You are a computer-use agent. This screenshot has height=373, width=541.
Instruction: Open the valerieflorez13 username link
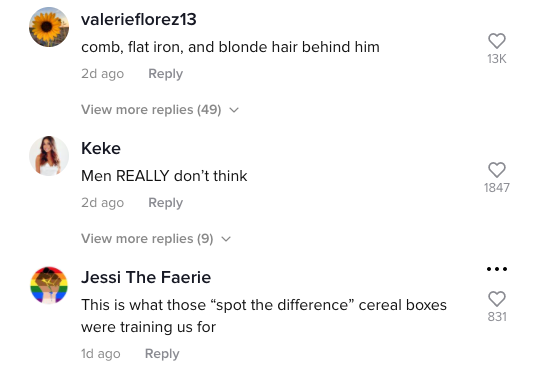(x=139, y=19)
